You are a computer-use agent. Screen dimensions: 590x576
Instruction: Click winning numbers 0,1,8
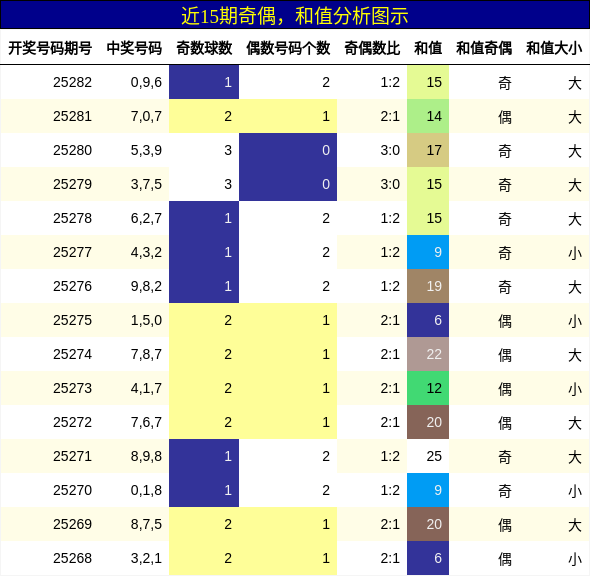146,490
